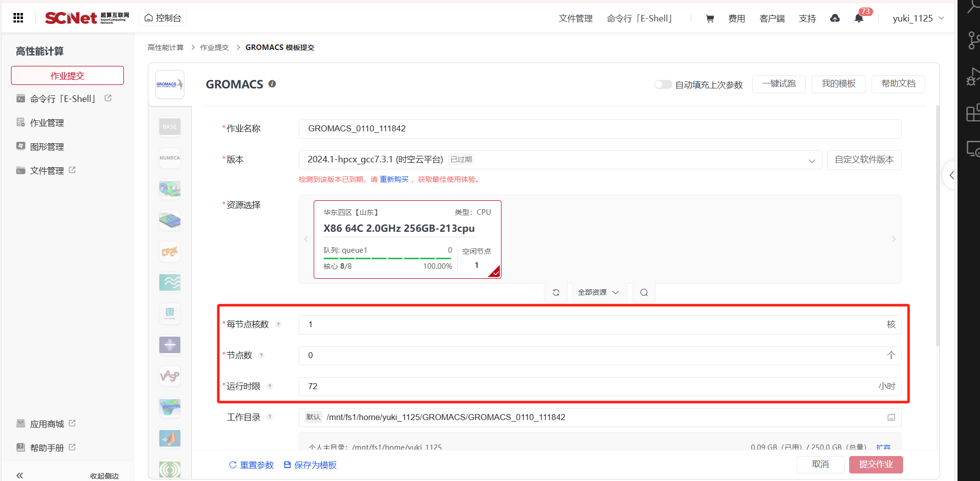Select the X86 64C 2.0GHz resource card

point(407,239)
